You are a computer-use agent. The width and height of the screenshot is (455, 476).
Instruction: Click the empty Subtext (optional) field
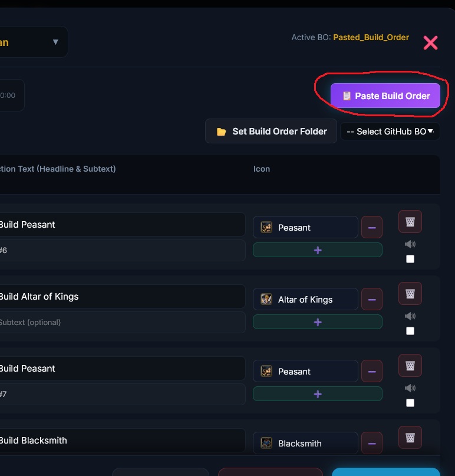coord(122,323)
